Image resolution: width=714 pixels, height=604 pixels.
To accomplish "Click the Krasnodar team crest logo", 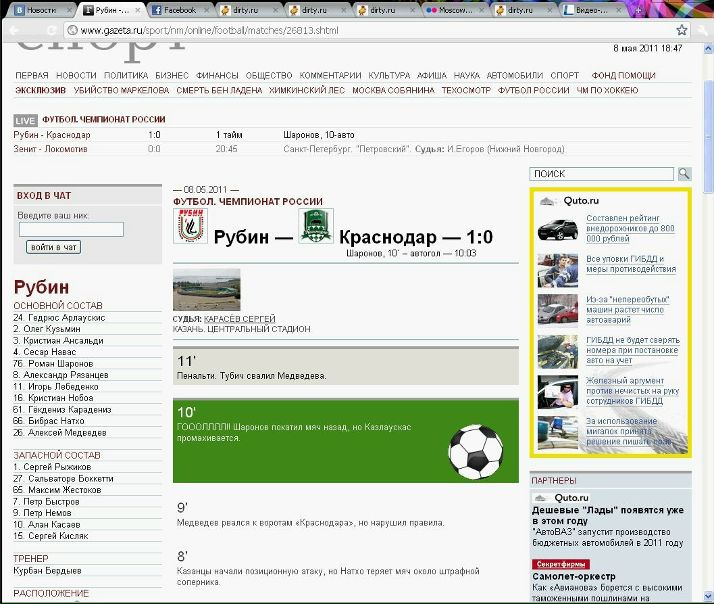I will pos(317,227).
